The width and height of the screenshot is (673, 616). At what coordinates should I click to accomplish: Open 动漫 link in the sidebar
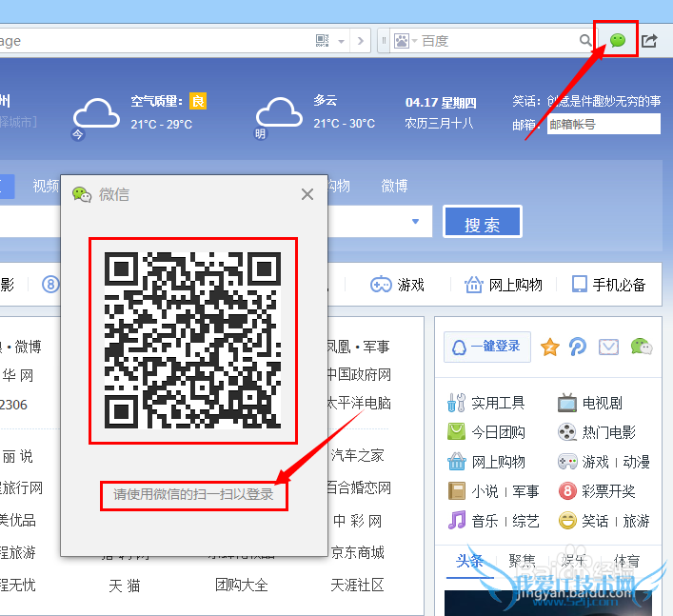(636, 462)
